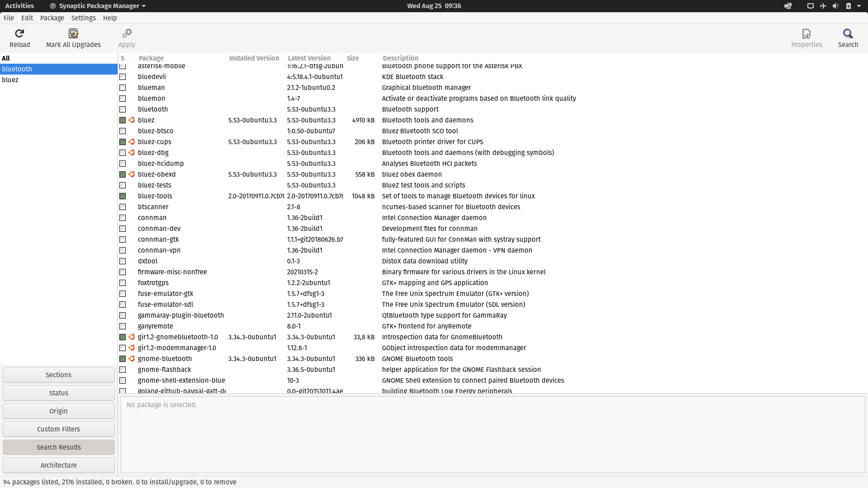The image size is (868, 488).
Task: Sort by Description column header
Action: [624, 58]
